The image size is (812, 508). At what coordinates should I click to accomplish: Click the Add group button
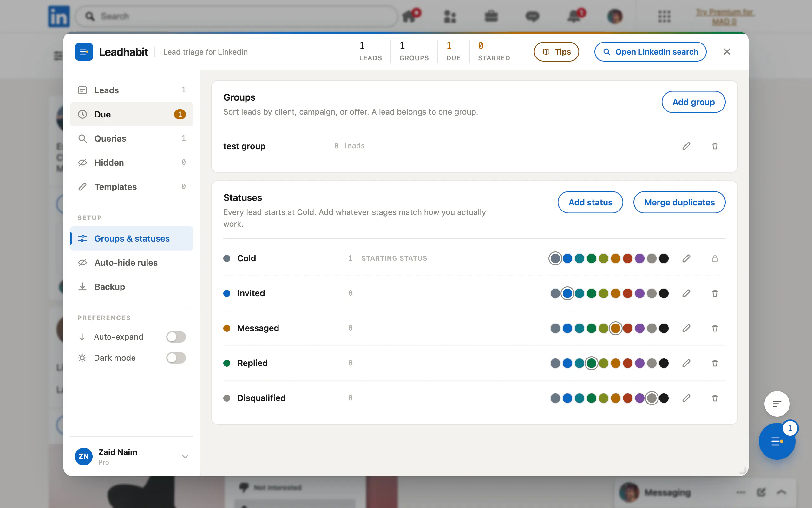(693, 102)
